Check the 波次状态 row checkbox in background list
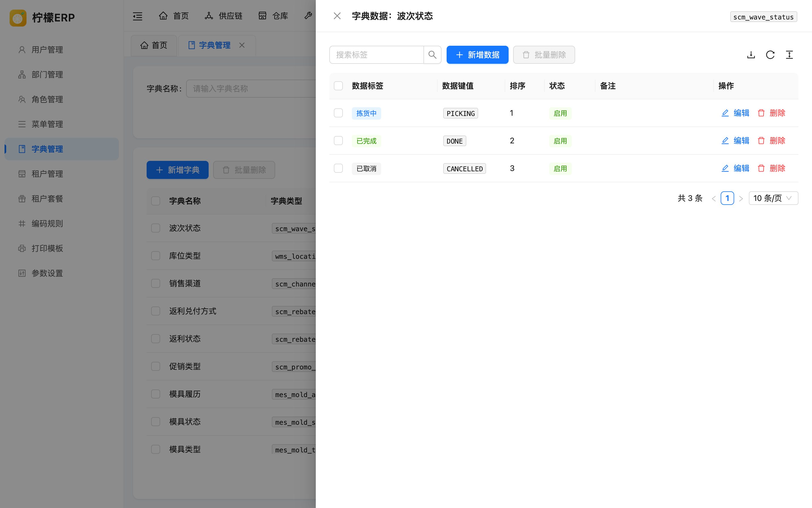Image resolution: width=812 pixels, height=508 pixels. tap(156, 228)
